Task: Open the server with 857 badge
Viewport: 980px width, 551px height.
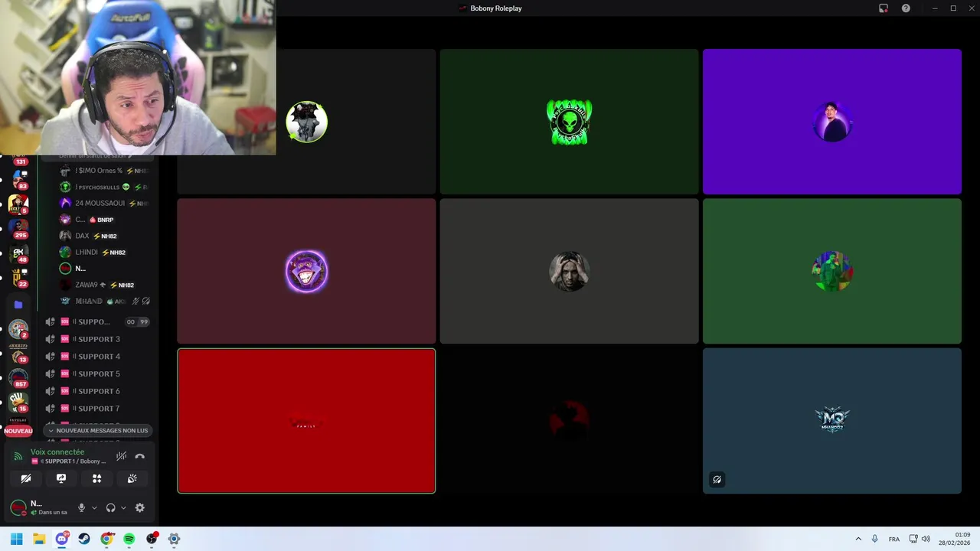Action: pos(18,378)
